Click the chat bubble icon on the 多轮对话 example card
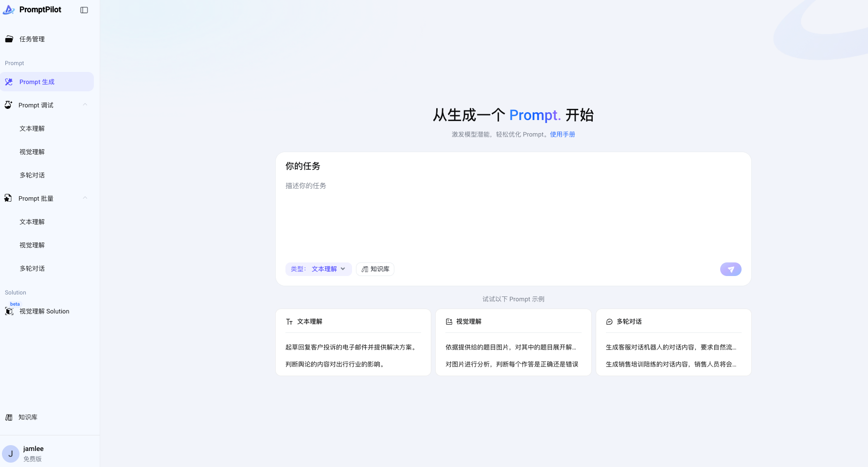 (609, 322)
